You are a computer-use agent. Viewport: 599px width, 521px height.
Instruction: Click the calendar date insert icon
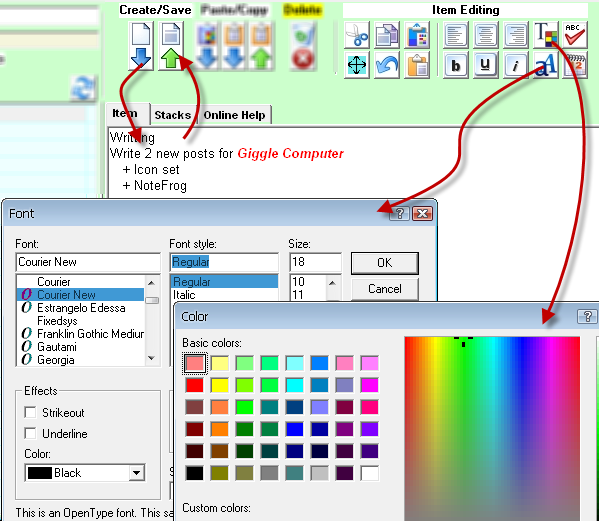pyautogui.click(x=575, y=65)
